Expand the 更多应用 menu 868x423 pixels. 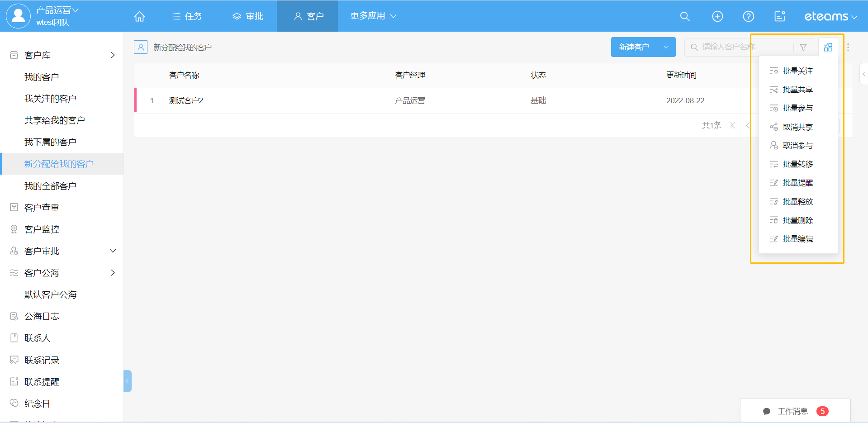tap(373, 16)
